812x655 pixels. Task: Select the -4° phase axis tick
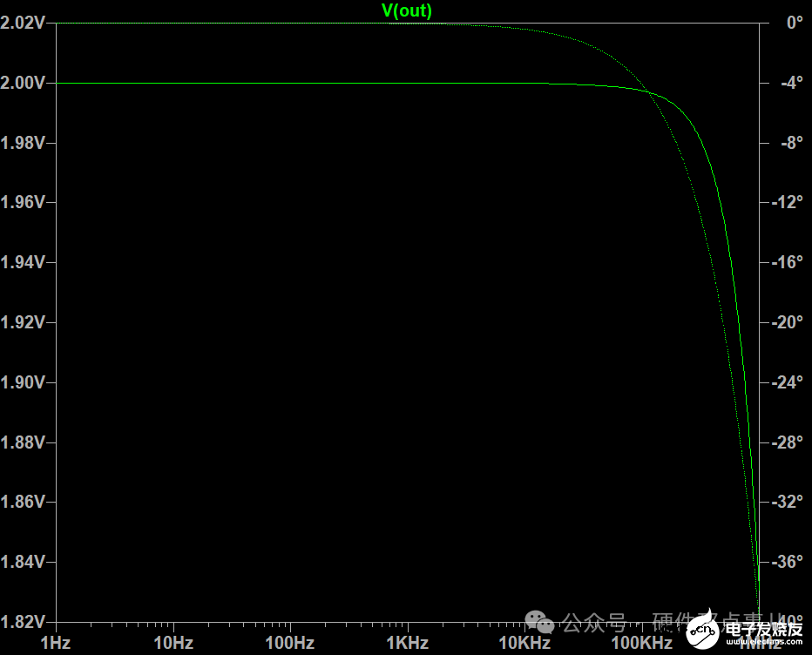(x=791, y=83)
